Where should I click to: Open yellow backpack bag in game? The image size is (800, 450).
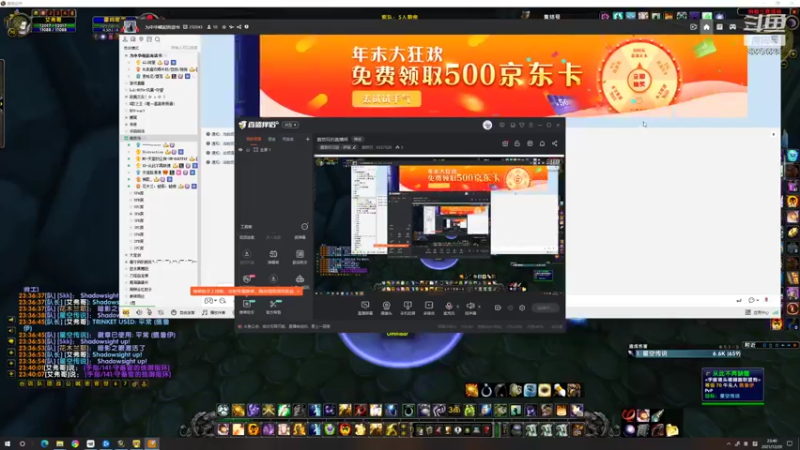click(x=672, y=430)
